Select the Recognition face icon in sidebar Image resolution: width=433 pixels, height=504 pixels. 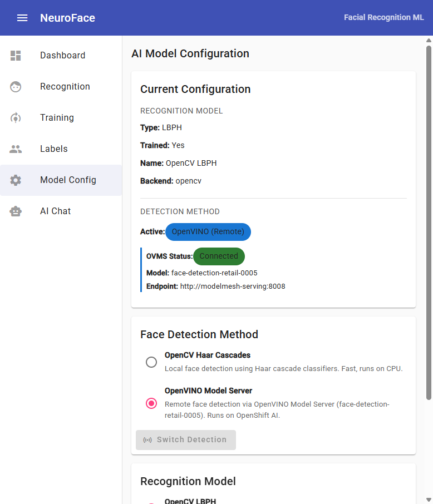16,87
